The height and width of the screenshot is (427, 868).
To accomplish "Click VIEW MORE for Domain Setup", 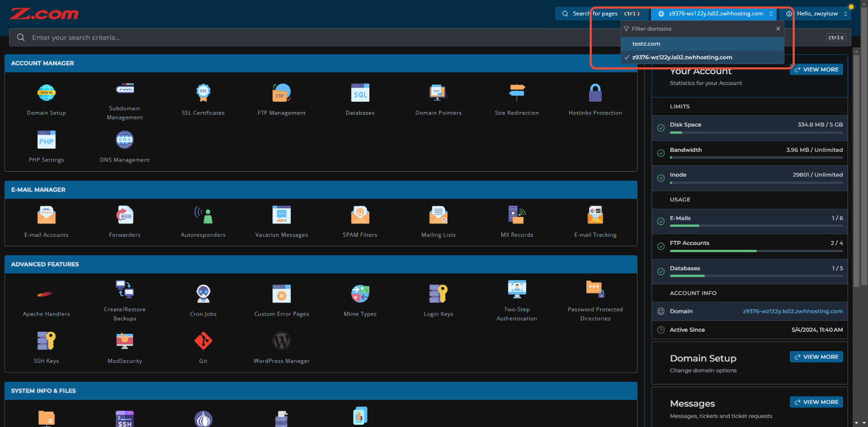I will tap(816, 356).
